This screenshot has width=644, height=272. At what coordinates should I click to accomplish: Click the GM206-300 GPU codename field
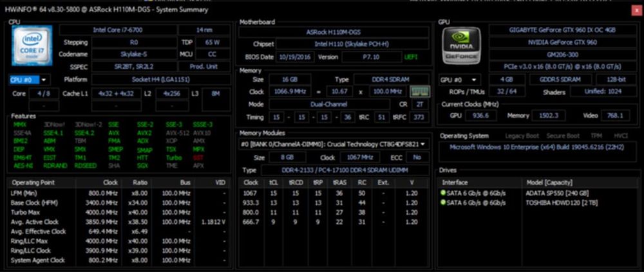pos(562,55)
